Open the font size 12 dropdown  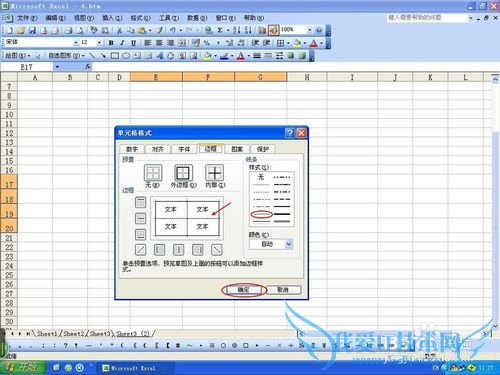(x=99, y=43)
